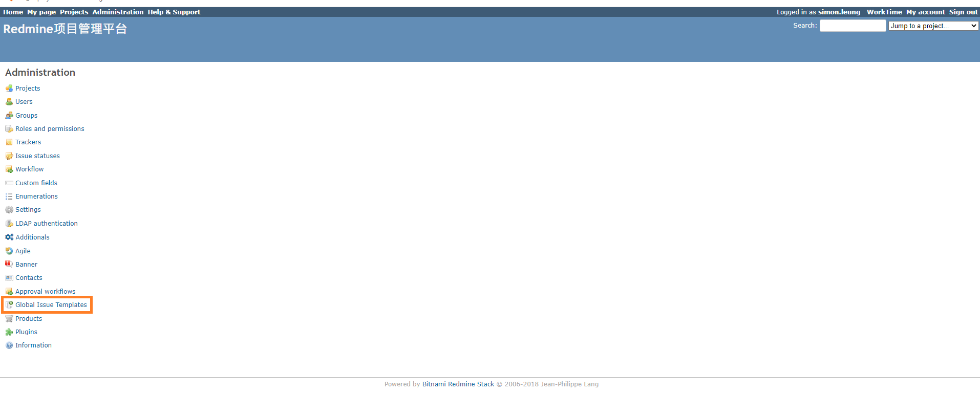Screen dimensions: 980x393
Task: Open the Plugins link
Action: [x=26, y=332]
